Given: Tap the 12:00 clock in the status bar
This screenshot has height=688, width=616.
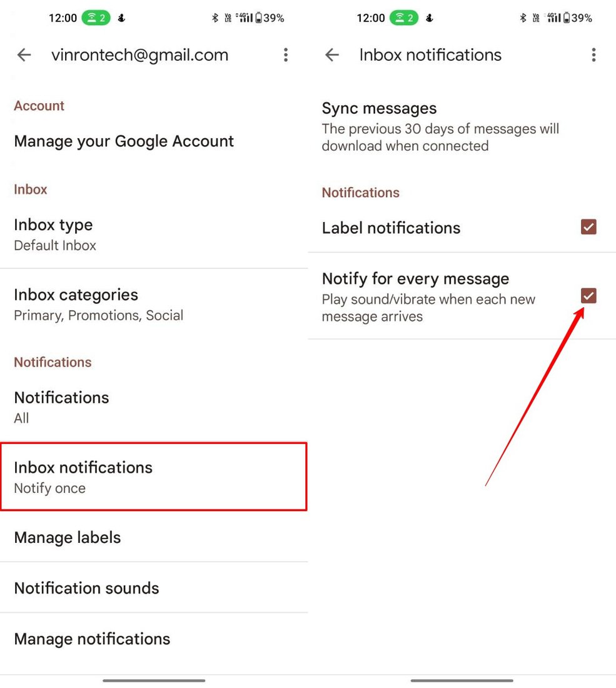Looking at the screenshot, I should tap(62, 18).
